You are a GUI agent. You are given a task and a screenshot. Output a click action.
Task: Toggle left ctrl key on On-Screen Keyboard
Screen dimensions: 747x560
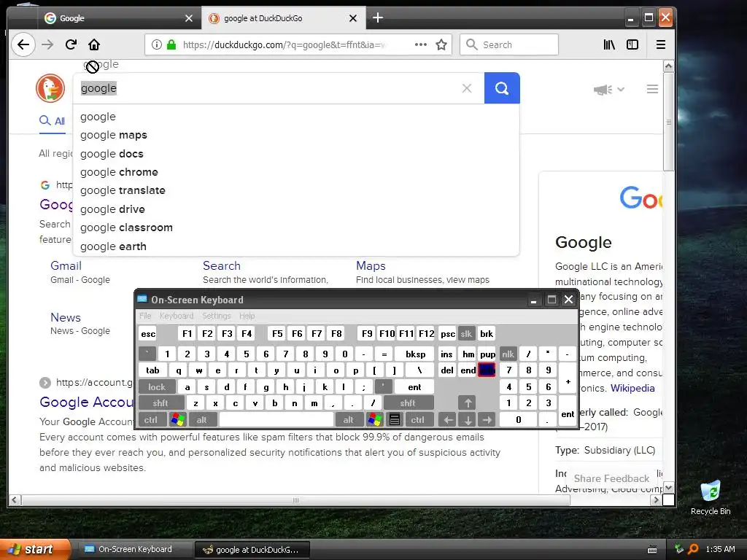click(151, 419)
